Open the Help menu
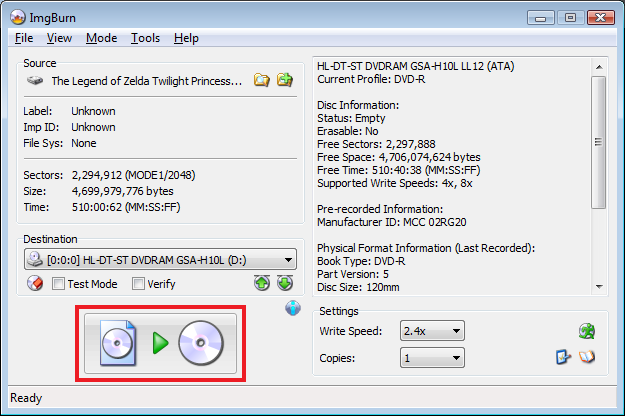 point(186,38)
